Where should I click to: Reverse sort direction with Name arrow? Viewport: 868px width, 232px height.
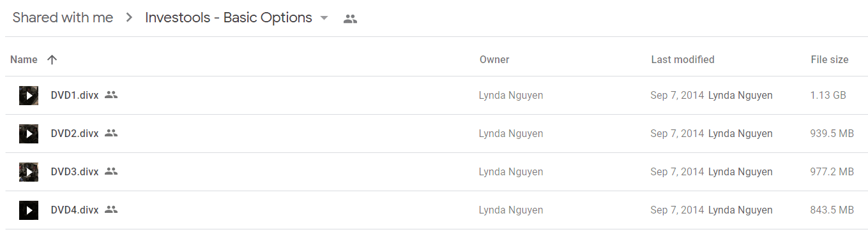tap(52, 59)
